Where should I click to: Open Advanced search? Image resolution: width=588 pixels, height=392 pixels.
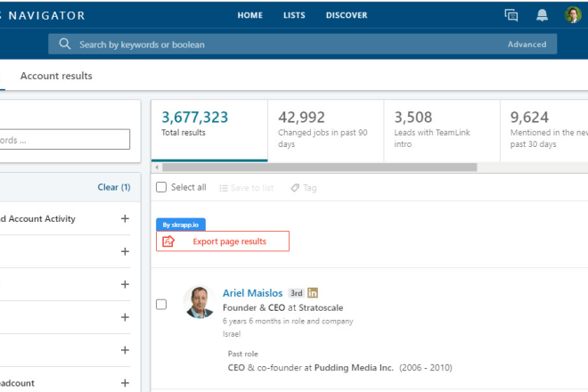pyautogui.click(x=527, y=45)
